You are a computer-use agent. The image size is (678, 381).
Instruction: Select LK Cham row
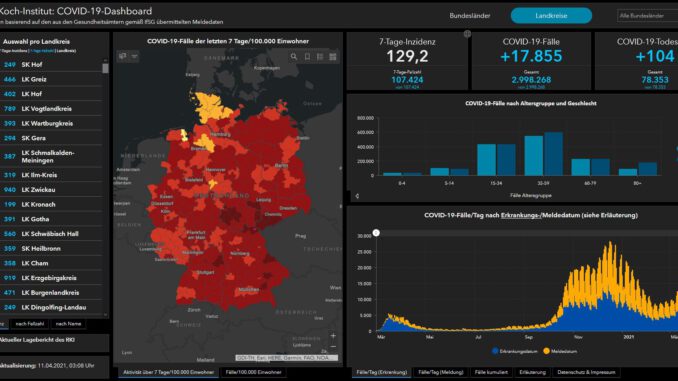point(51,263)
